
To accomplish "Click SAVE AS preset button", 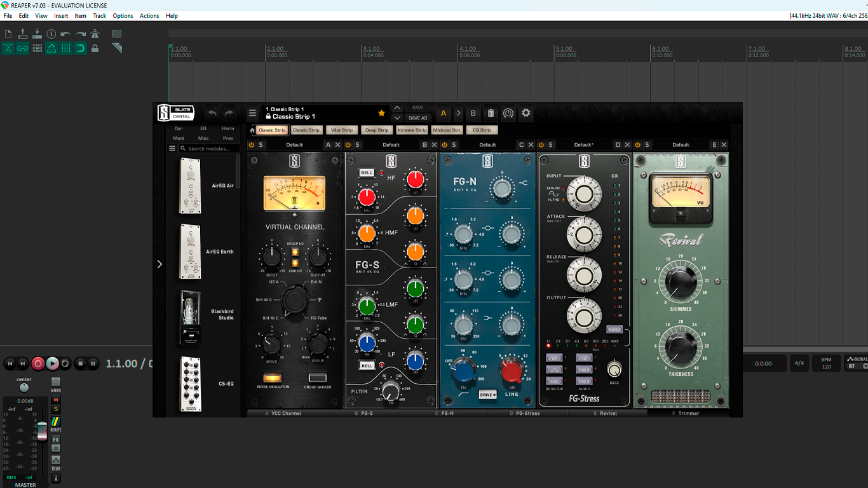I will (x=417, y=118).
